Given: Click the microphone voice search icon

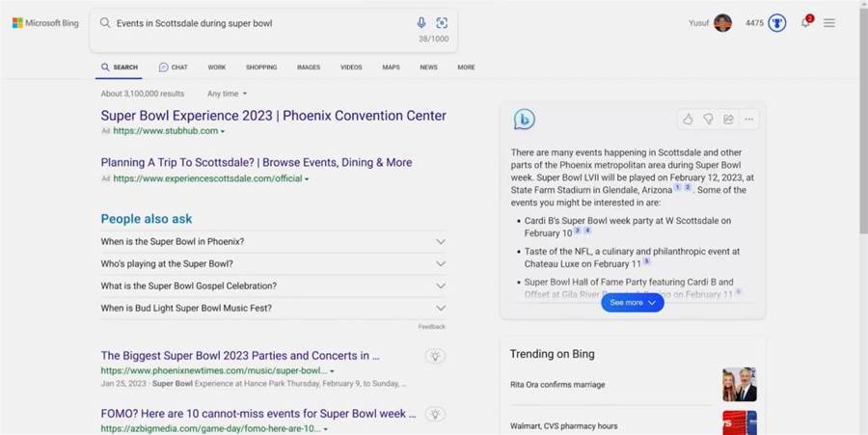Looking at the screenshot, I should 421,23.
